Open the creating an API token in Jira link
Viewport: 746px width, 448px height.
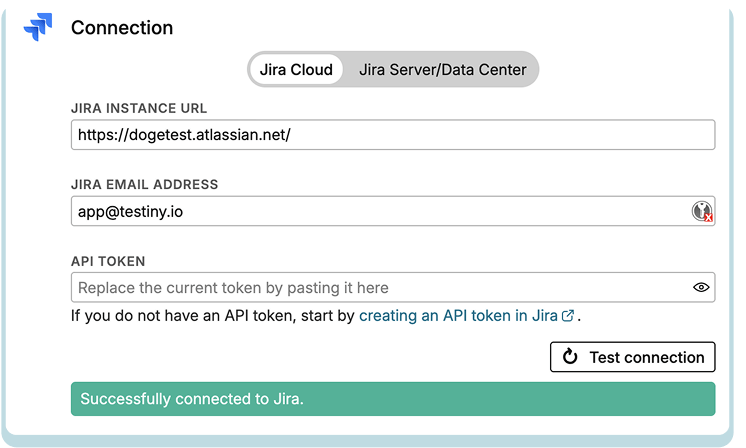pyautogui.click(x=466, y=315)
